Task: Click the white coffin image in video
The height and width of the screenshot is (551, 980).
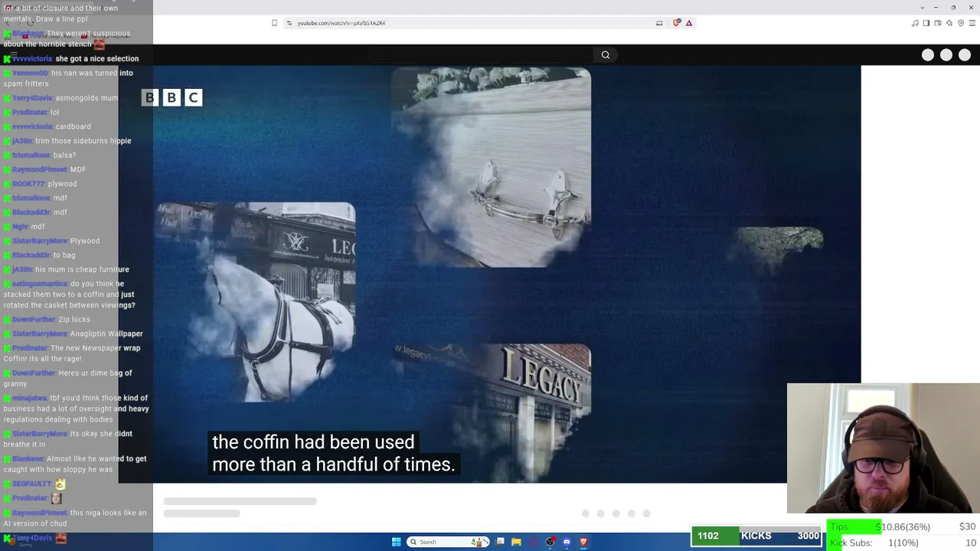Action: (x=491, y=168)
